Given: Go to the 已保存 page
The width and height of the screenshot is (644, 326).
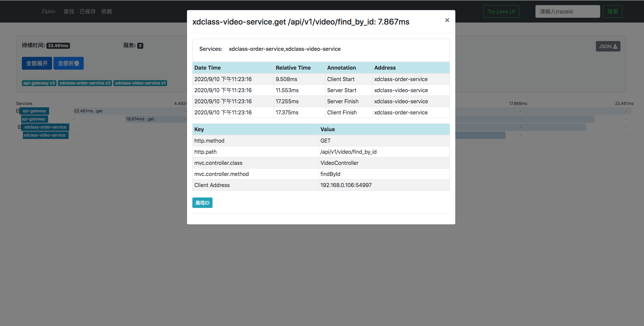Looking at the screenshot, I should point(87,11).
